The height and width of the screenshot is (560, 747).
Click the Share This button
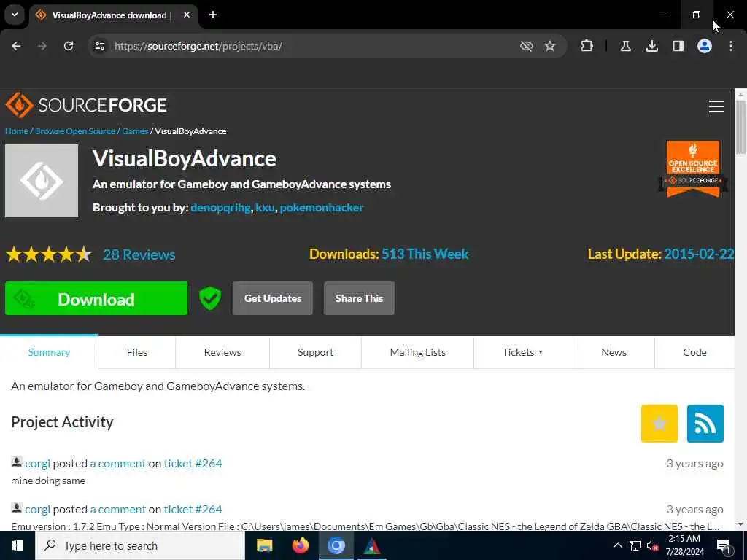359,298
